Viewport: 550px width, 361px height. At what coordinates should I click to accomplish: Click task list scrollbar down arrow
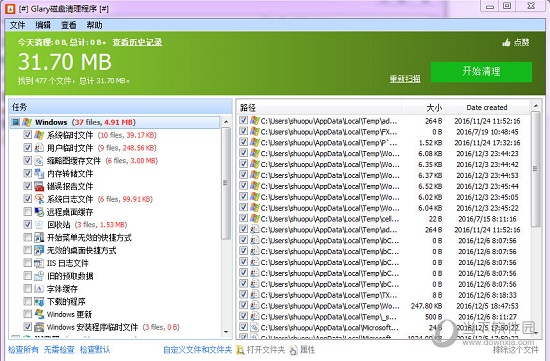click(x=226, y=332)
